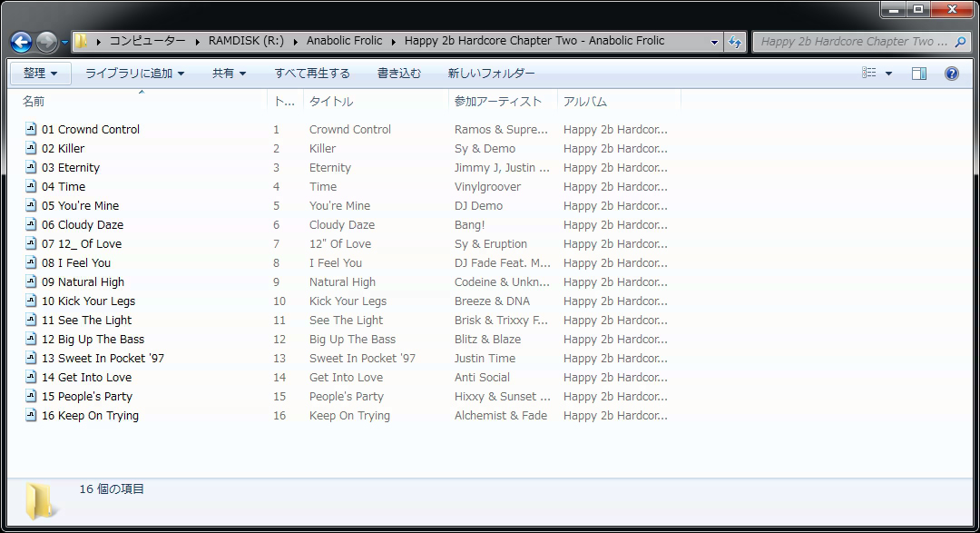Click artist cell Justin Time
The width and height of the screenshot is (980, 533).
point(485,359)
